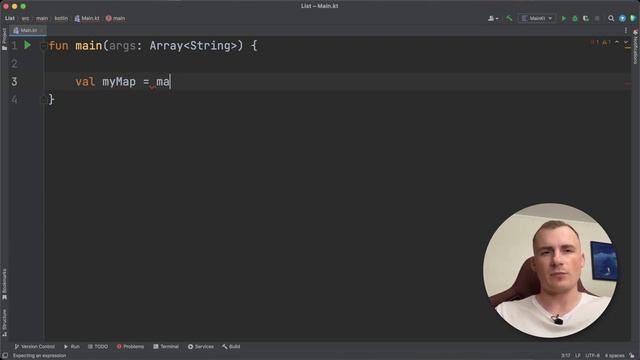Click the shield toolbox icon at far right
The image size is (640, 360).
pos(633,18)
